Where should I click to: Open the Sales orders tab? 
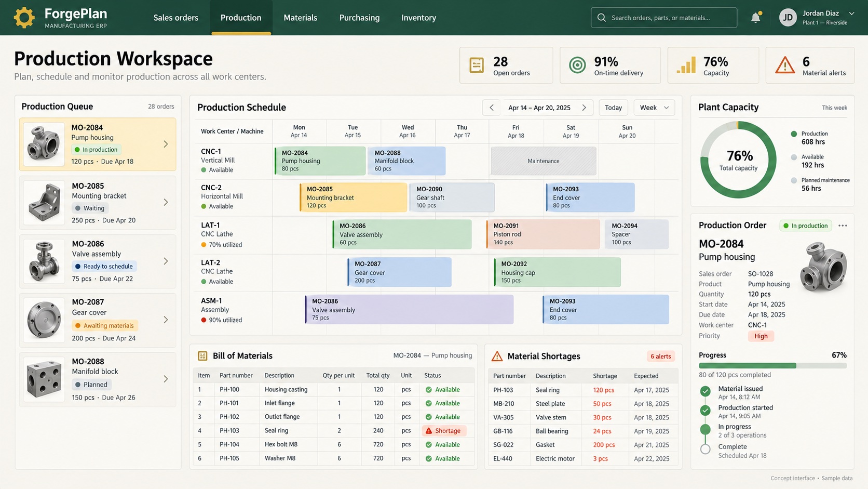point(176,18)
